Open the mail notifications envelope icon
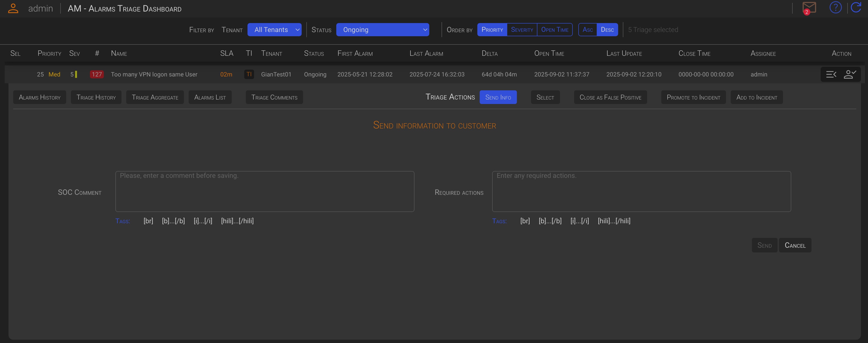Screen dimensions: 868x343 point(809,8)
